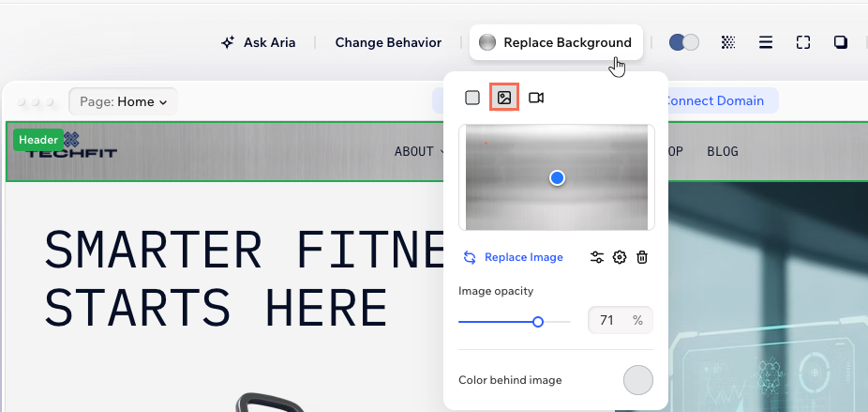Click the green Header label tag

38,140
